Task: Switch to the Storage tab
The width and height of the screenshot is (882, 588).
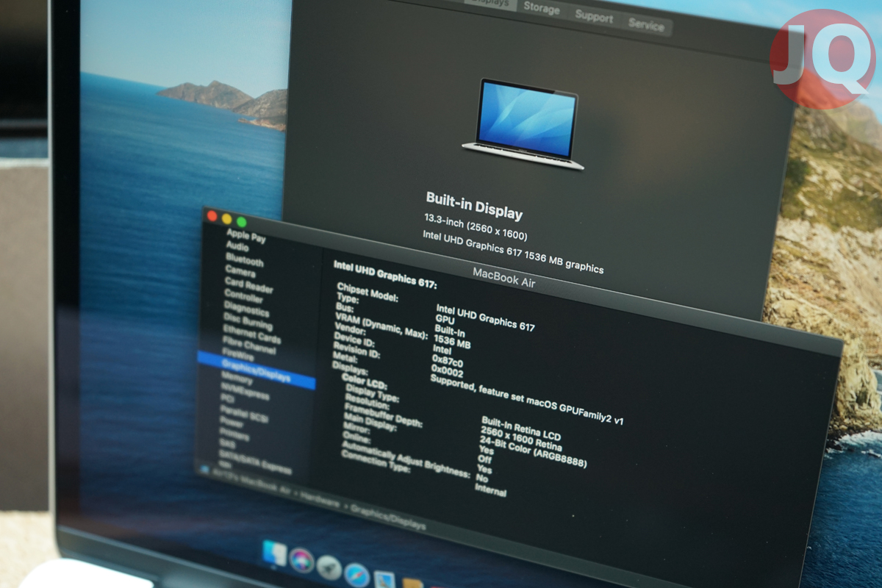Action: tap(541, 9)
